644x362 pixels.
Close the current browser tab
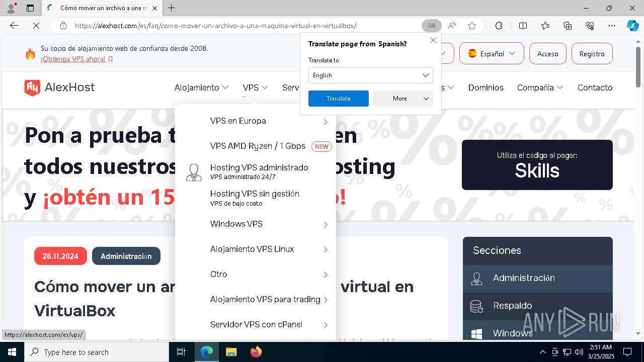click(x=155, y=8)
